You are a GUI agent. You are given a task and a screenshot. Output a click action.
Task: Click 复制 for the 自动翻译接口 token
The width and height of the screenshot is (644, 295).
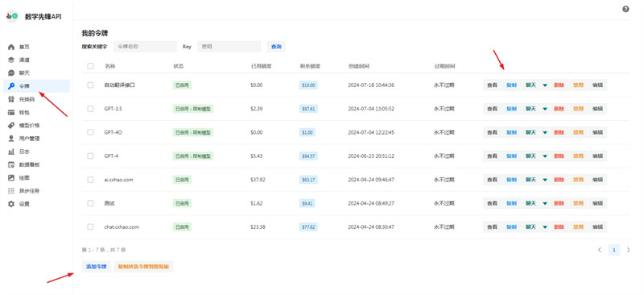[511, 85]
